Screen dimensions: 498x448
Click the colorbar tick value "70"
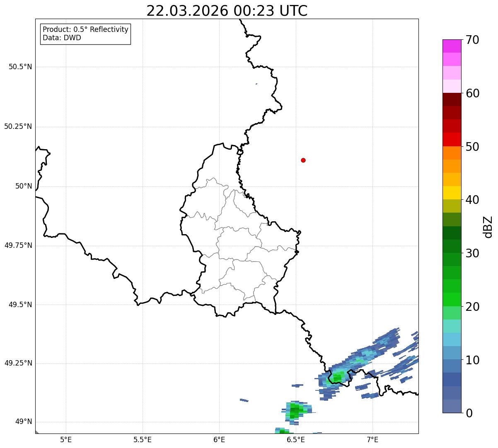pos(472,40)
